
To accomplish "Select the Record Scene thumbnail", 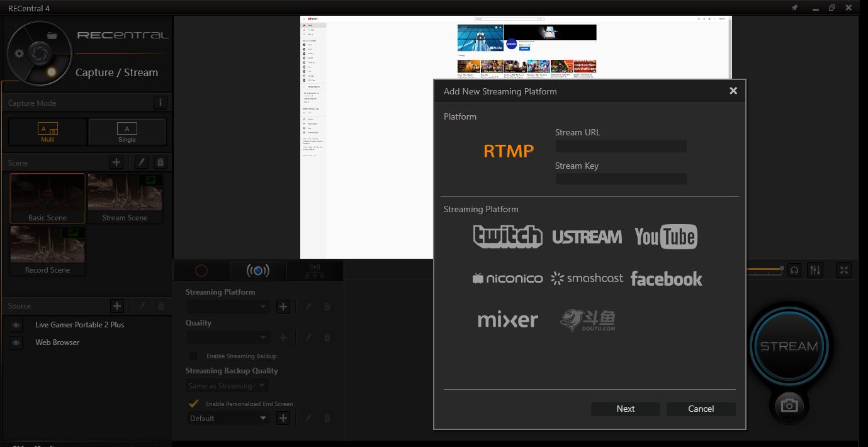I will pyautogui.click(x=47, y=251).
